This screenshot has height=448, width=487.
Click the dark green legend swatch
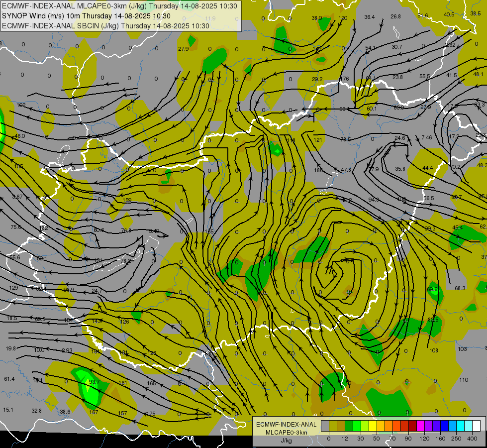pyautogui.click(x=349, y=426)
